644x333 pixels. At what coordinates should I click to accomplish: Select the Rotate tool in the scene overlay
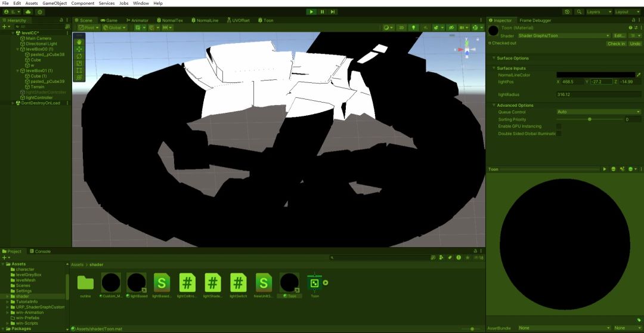click(x=79, y=56)
